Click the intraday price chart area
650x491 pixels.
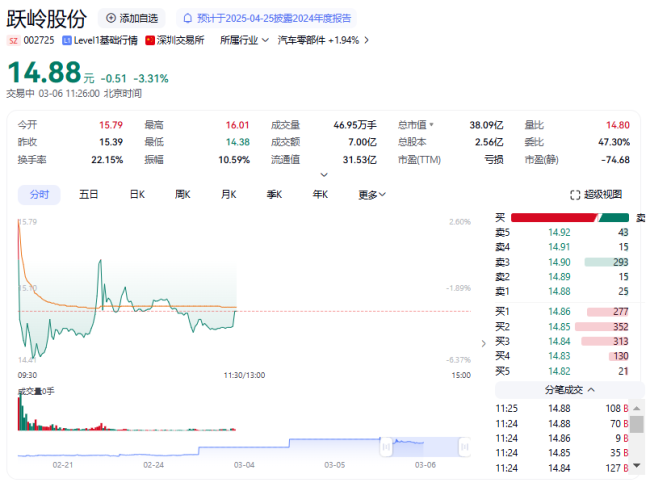pos(245,290)
